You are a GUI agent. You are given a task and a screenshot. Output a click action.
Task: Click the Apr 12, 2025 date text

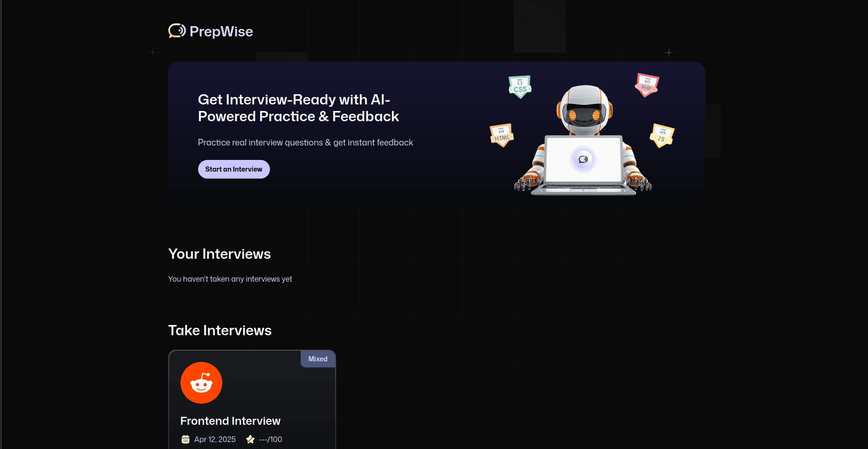click(x=215, y=439)
